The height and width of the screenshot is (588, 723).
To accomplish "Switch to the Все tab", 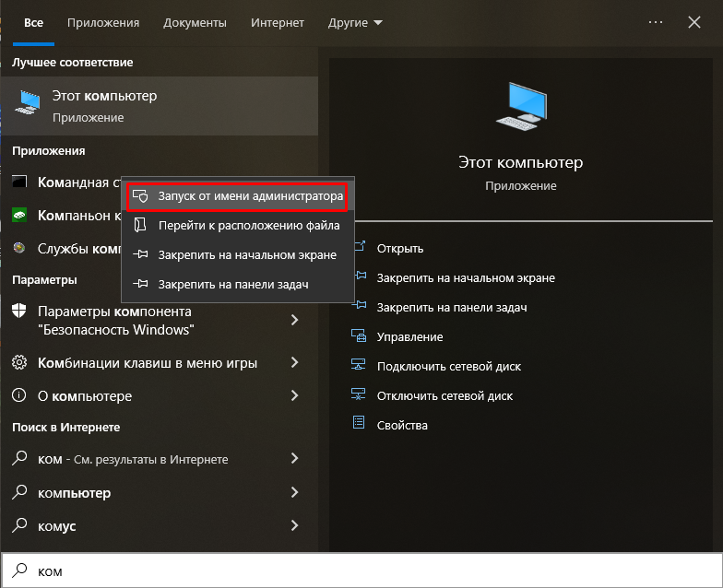I will coord(33,22).
